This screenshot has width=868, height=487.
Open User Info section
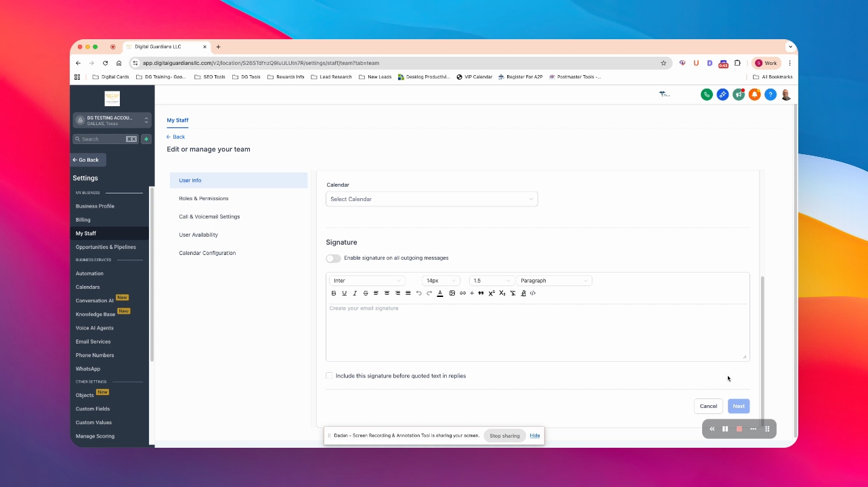pos(238,181)
